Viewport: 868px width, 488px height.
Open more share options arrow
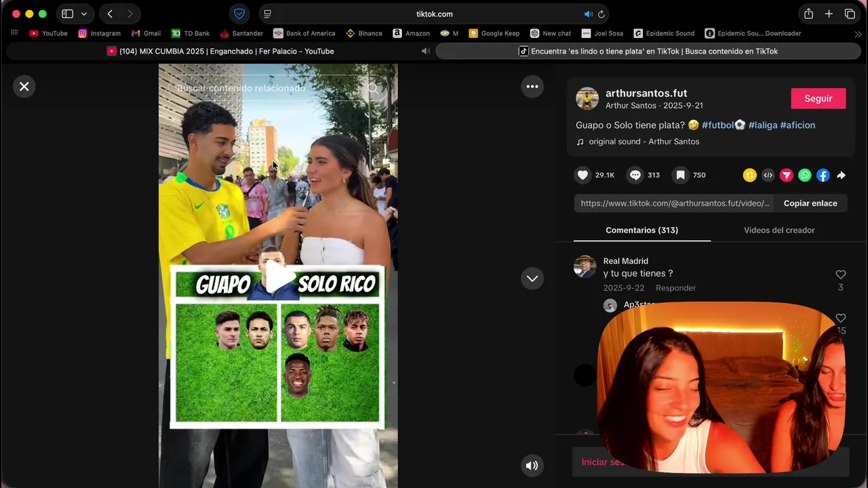[x=841, y=176]
